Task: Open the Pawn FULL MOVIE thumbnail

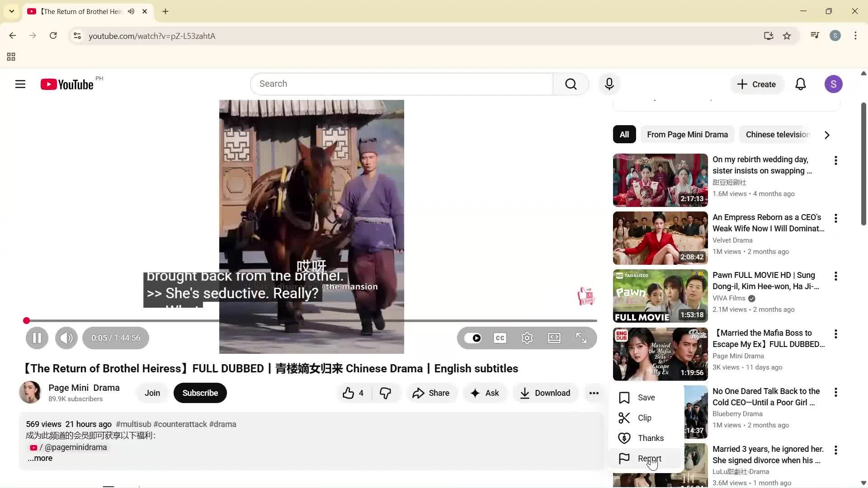Action: click(x=660, y=296)
